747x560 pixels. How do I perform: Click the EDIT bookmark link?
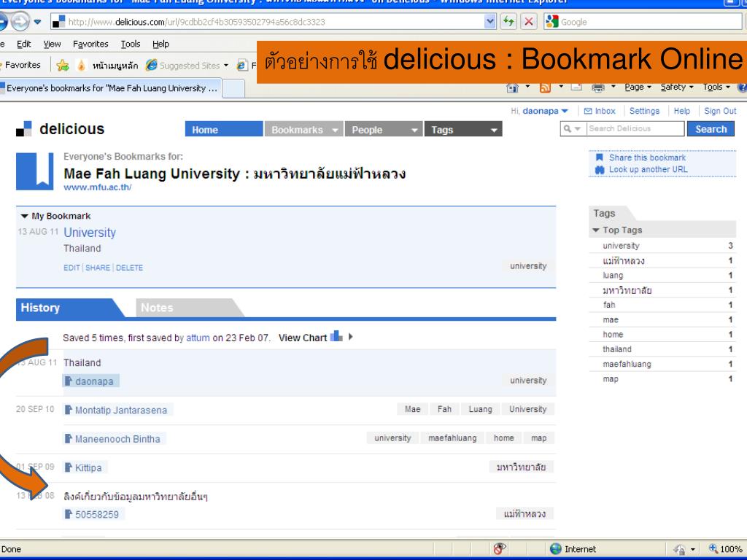[x=72, y=268]
